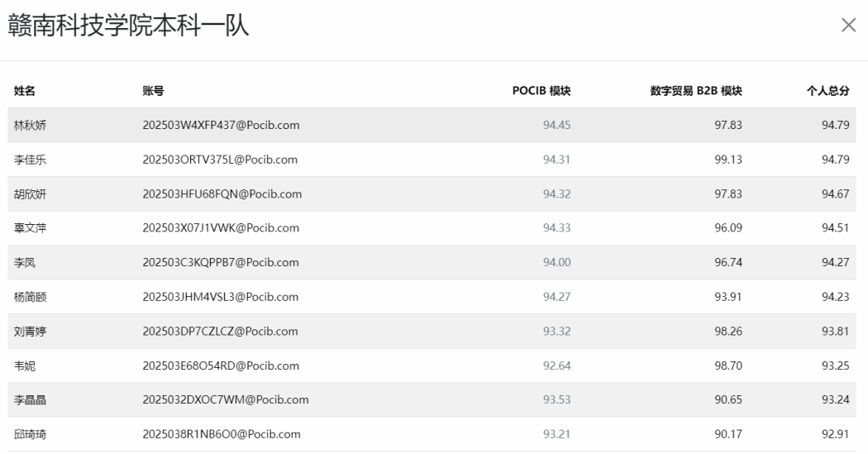Screen dimensions: 868x454
Task: Click the POCIB score 92.64
Action: coord(556,366)
